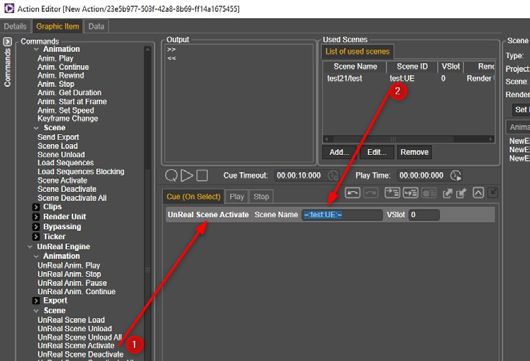Expand the Render Unit group
The image size is (530, 361).
[x=36, y=217]
